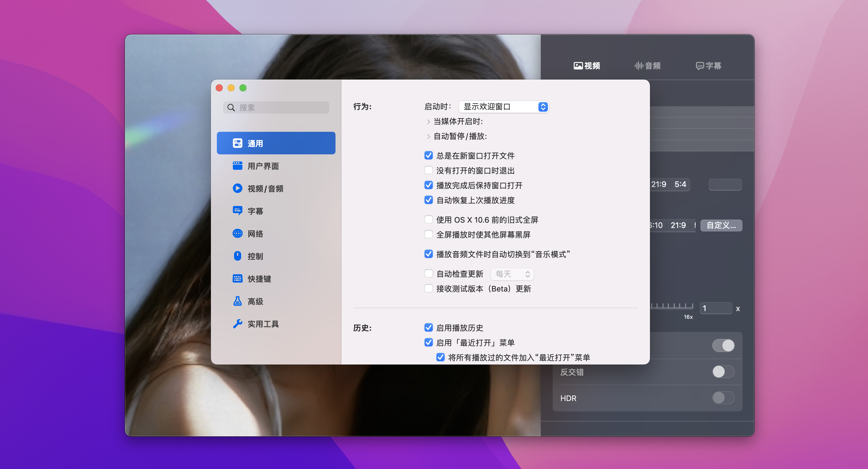Screen dimensions: 868x469
Task: Open 网络 preferences section
Action: 276,234
